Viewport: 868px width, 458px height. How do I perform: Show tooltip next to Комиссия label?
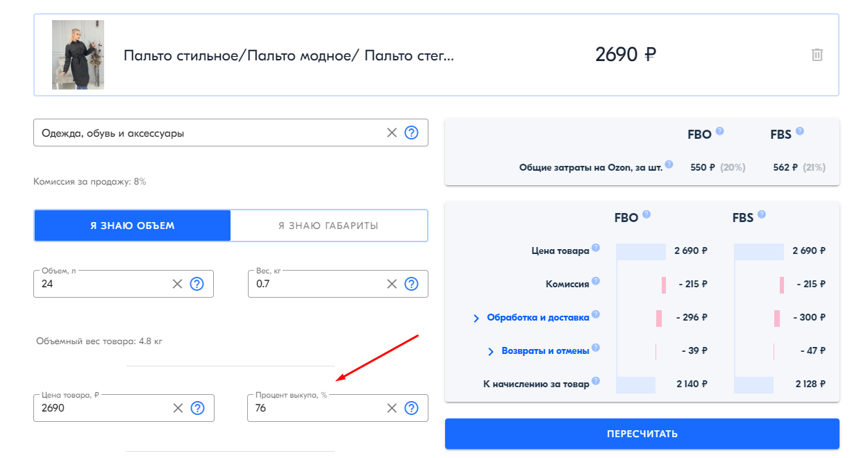tap(596, 281)
